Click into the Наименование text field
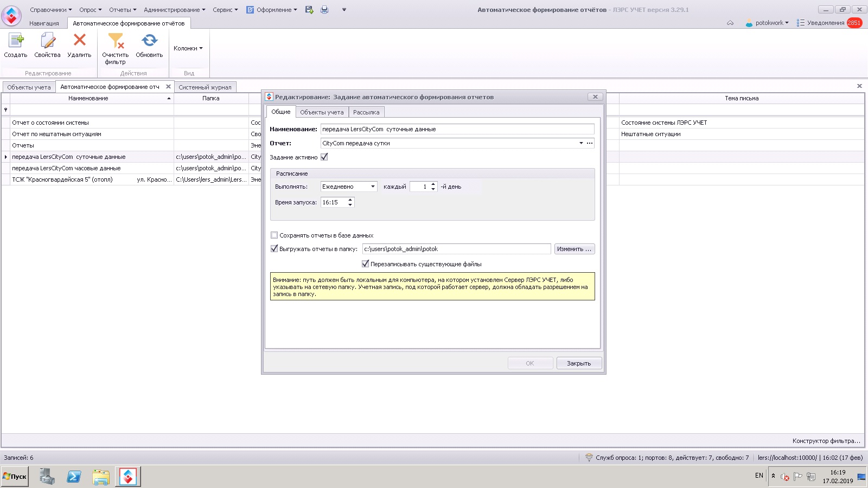The image size is (868, 488). [x=457, y=129]
